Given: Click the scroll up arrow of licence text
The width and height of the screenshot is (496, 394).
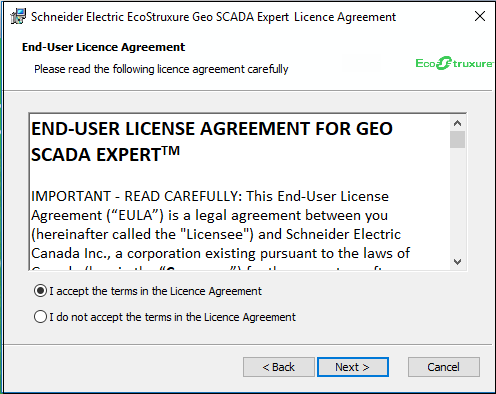Looking at the screenshot, I should tap(457, 123).
